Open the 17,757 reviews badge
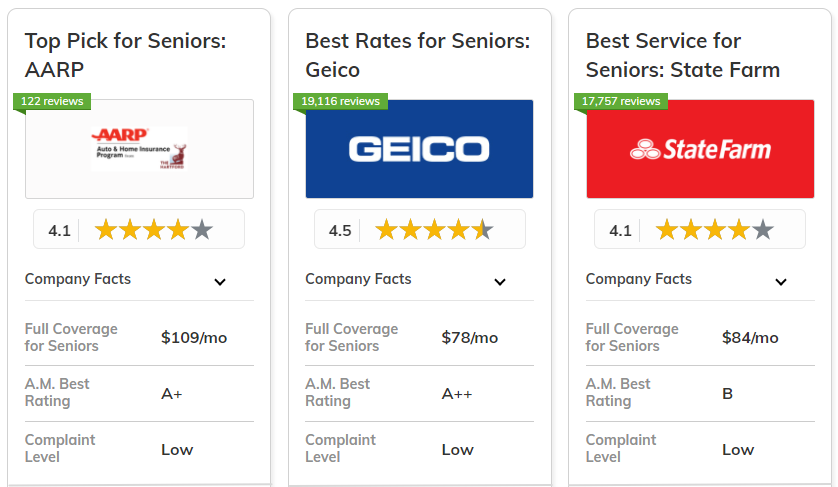The height and width of the screenshot is (487, 838). pos(620,101)
